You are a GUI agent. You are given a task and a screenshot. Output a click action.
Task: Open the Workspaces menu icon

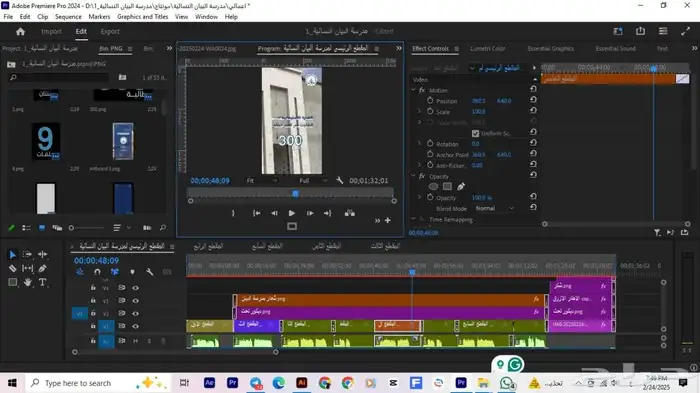click(x=618, y=31)
